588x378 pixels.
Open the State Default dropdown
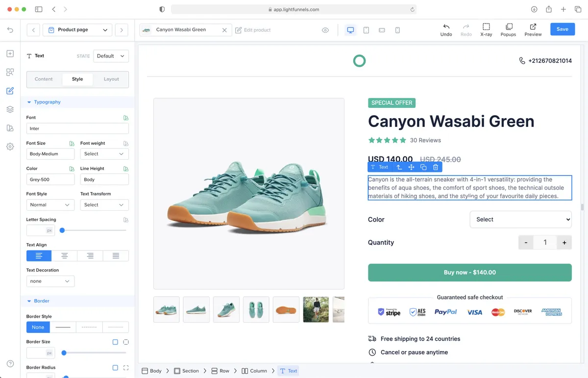click(111, 56)
